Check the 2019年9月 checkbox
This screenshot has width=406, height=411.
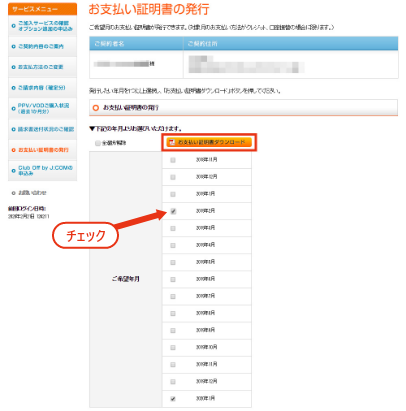[x=173, y=330]
